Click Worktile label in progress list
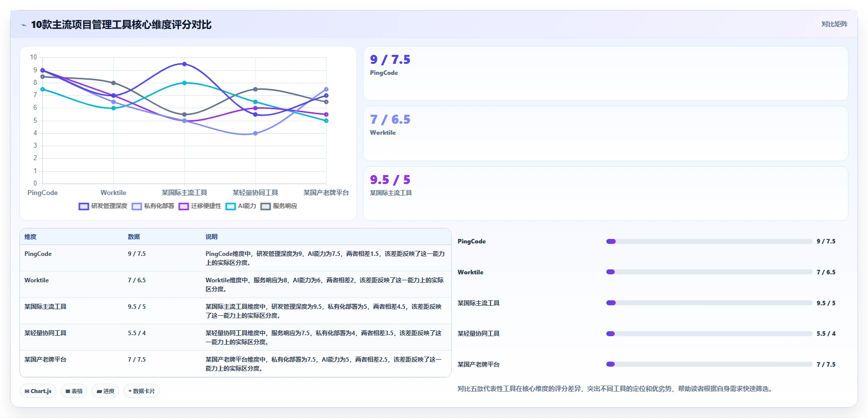 point(471,272)
